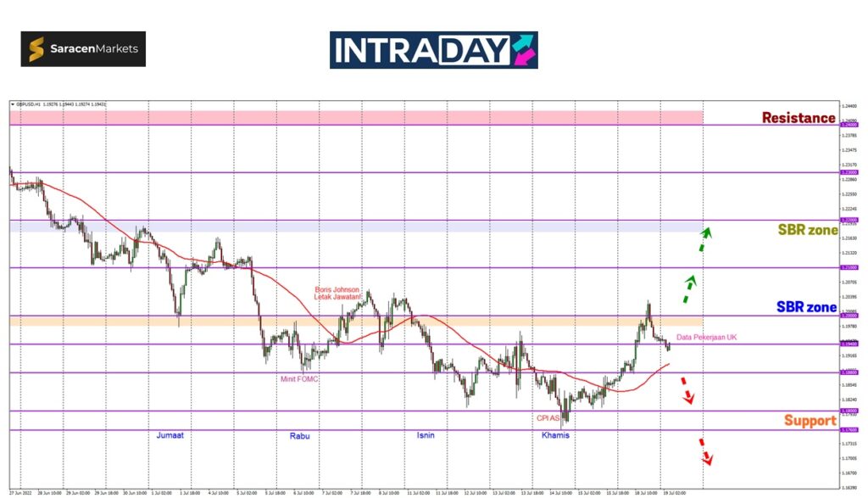
Task: Click the INTRADAY banner logo
Action: 433,50
